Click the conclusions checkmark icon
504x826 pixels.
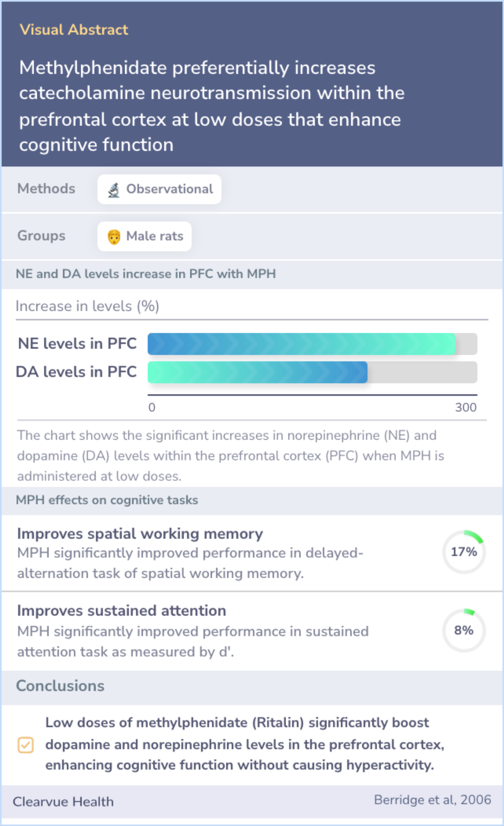click(x=26, y=745)
